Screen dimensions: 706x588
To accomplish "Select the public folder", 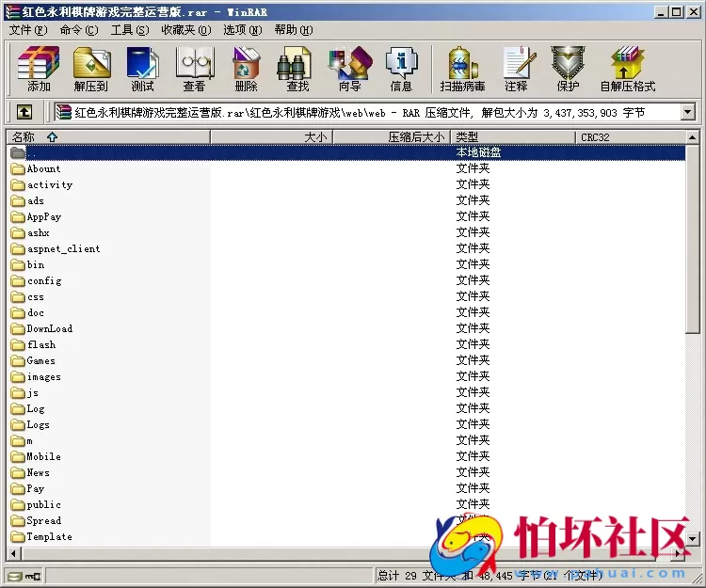I will [x=36, y=505].
